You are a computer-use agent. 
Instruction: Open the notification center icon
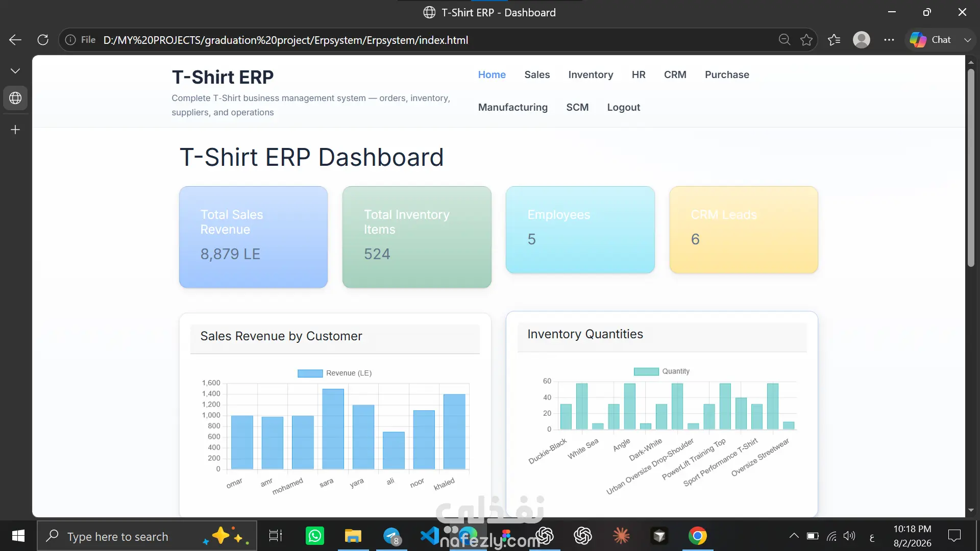click(x=954, y=536)
